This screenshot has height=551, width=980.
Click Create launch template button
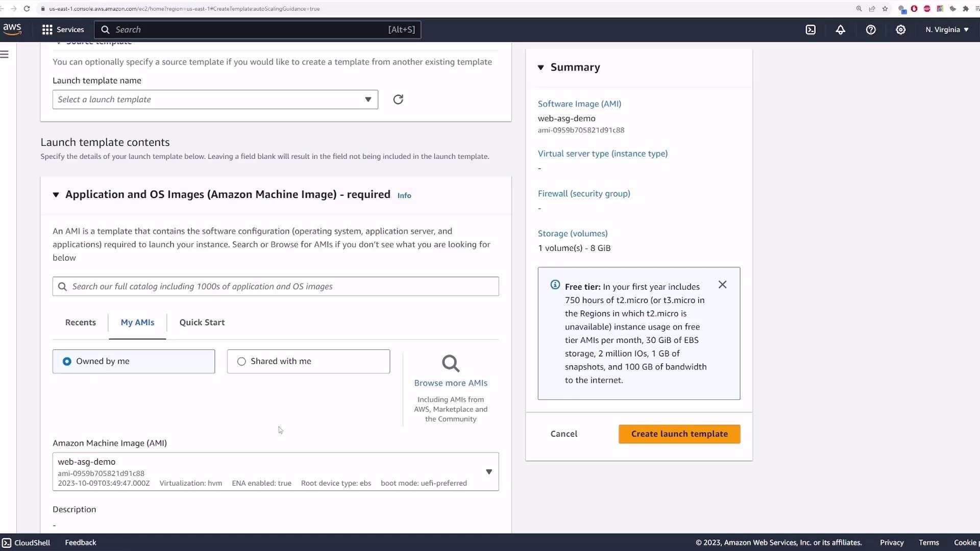click(679, 434)
